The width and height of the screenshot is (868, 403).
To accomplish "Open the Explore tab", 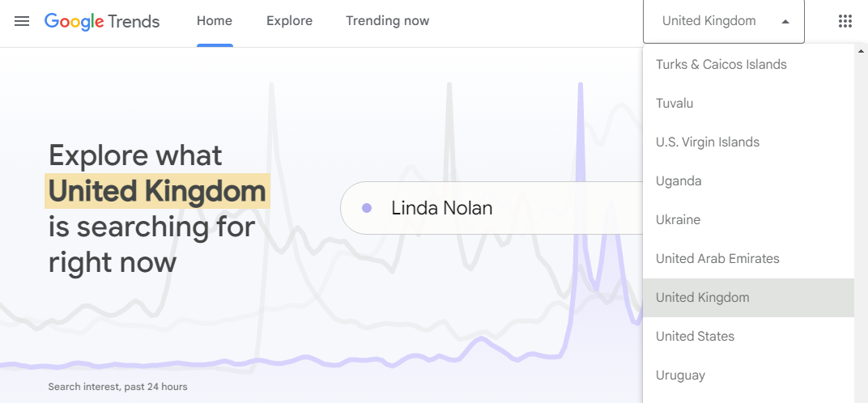I will (289, 22).
